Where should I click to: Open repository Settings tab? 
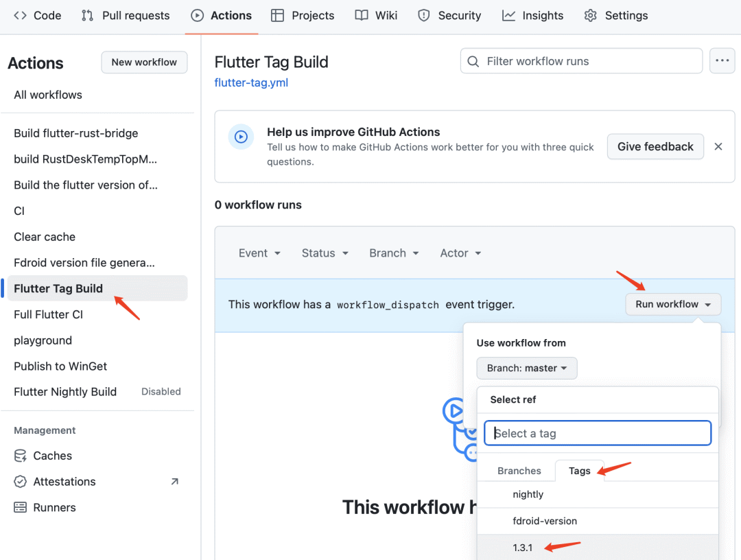pos(616,16)
